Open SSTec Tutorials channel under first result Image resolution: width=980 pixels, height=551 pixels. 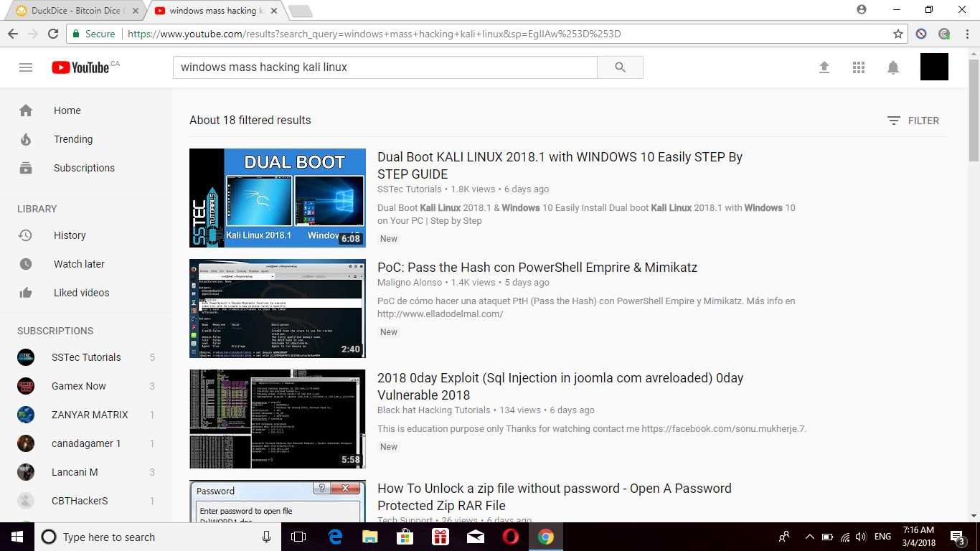pos(410,189)
